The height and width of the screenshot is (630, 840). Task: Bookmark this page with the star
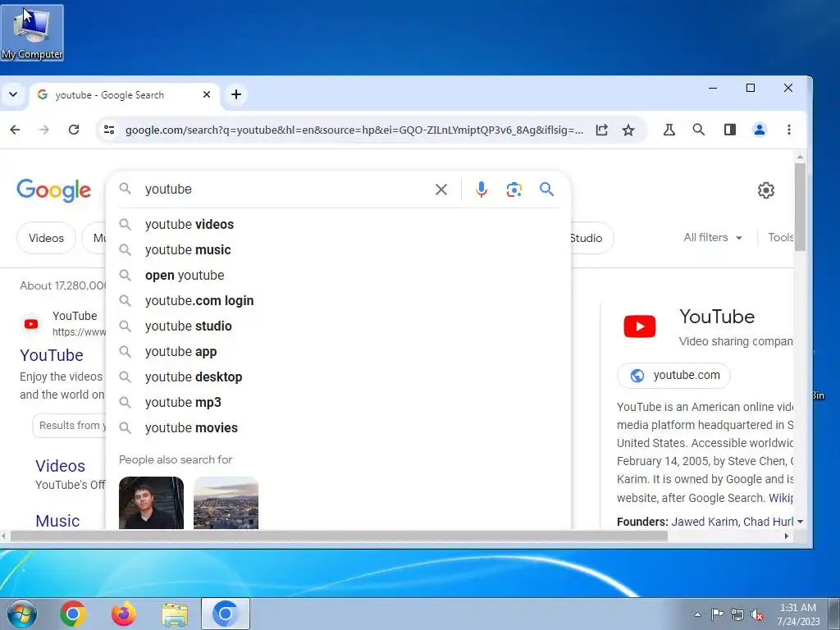coord(628,130)
